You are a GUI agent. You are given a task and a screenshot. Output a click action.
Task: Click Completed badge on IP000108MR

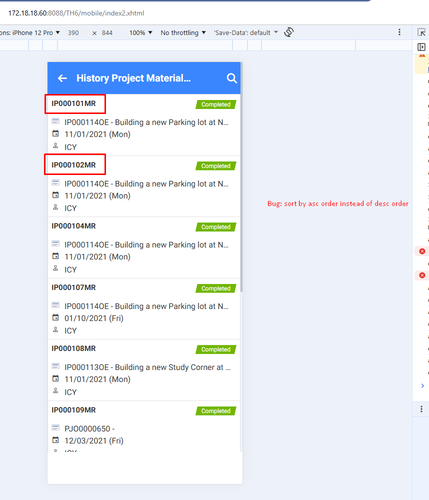pyautogui.click(x=216, y=349)
